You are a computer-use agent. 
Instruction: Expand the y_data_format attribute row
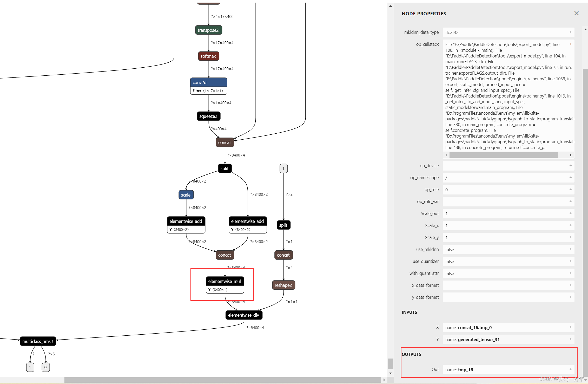coord(571,297)
